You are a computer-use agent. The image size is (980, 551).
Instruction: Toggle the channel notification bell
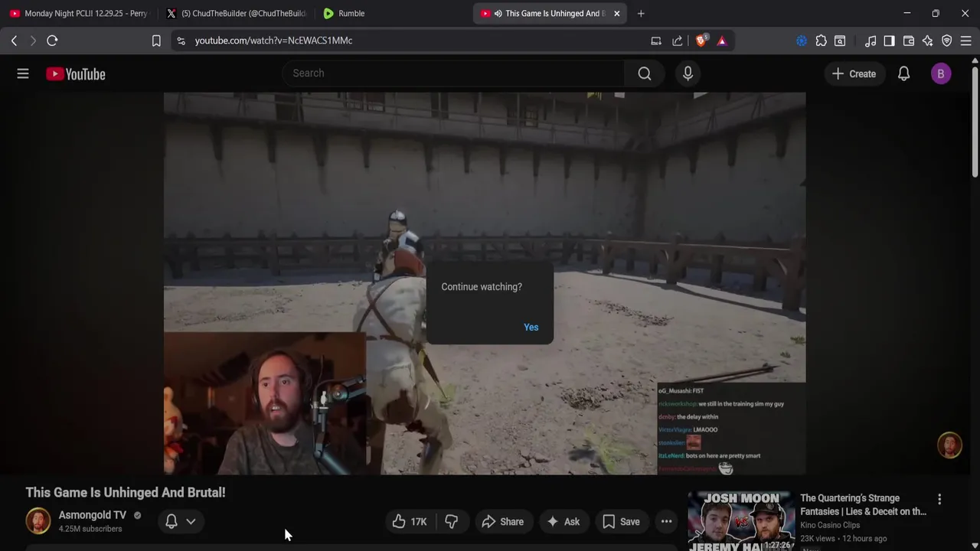(x=171, y=521)
